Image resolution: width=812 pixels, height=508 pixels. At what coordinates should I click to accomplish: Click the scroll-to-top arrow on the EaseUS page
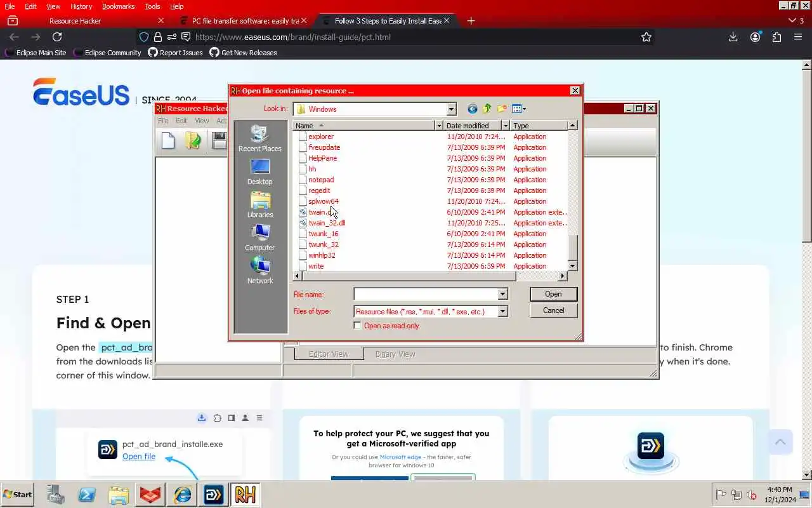[x=780, y=441]
